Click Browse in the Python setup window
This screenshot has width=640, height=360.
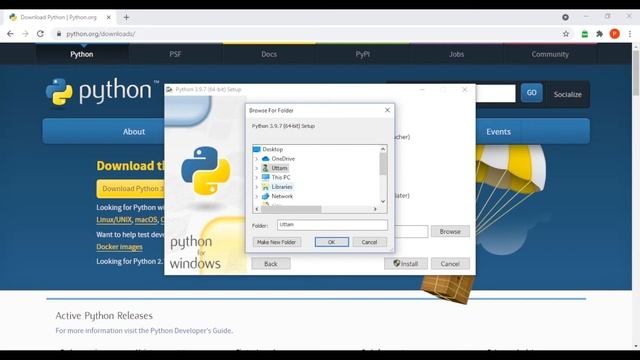450,231
